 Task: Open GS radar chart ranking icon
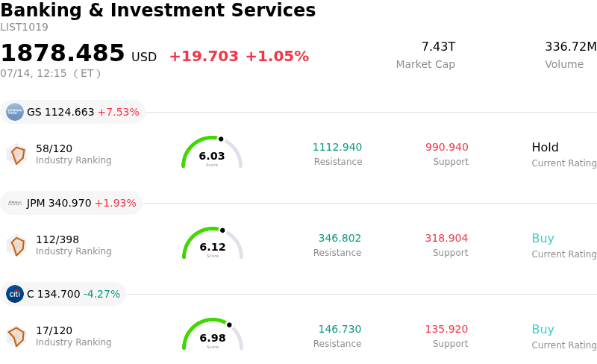[16, 154]
